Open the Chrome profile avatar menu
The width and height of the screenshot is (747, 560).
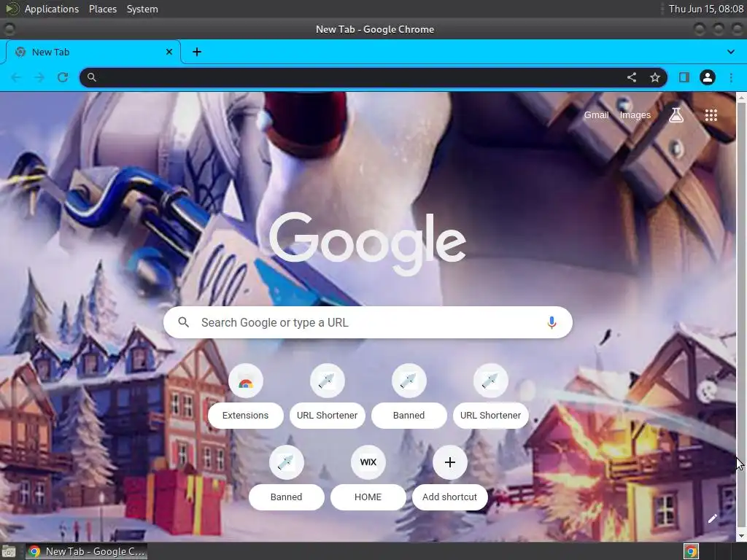[708, 77]
